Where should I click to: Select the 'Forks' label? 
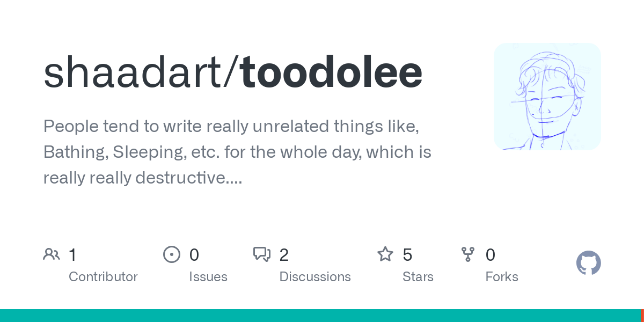coord(502,277)
